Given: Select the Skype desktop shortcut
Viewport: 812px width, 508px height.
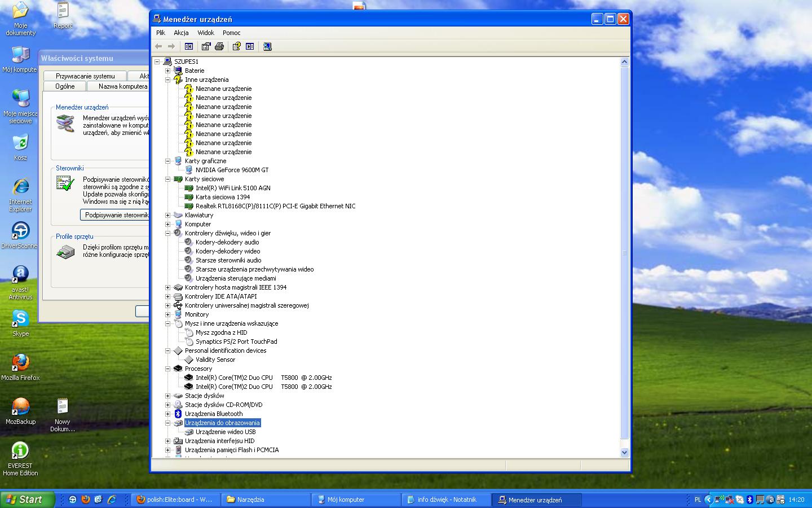Looking at the screenshot, I should [x=20, y=323].
